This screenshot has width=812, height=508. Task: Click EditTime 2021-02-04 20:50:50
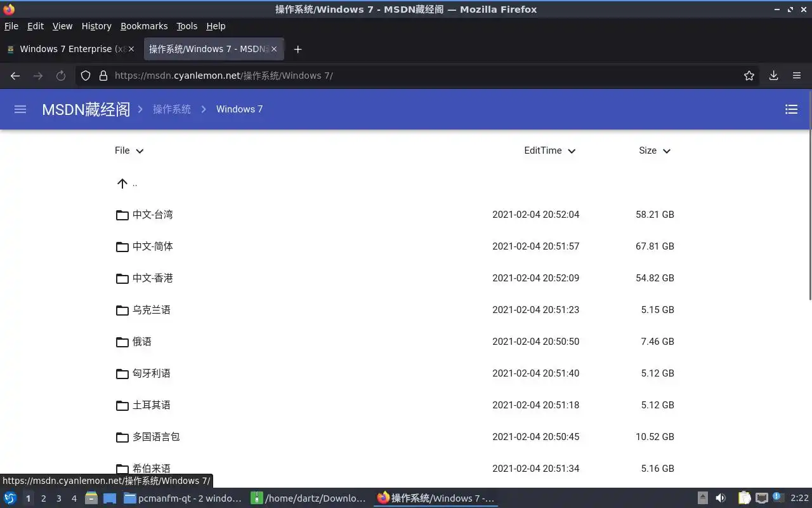point(536,342)
